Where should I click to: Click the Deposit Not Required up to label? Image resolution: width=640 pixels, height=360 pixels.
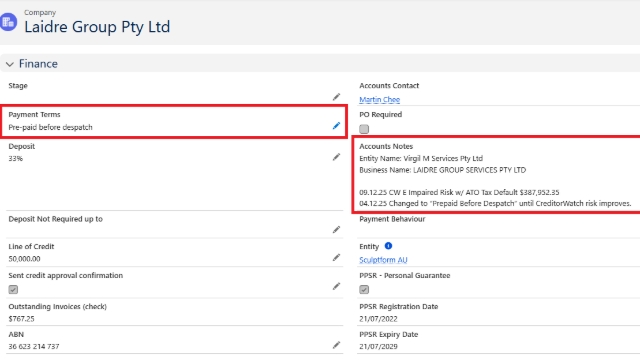(56, 219)
